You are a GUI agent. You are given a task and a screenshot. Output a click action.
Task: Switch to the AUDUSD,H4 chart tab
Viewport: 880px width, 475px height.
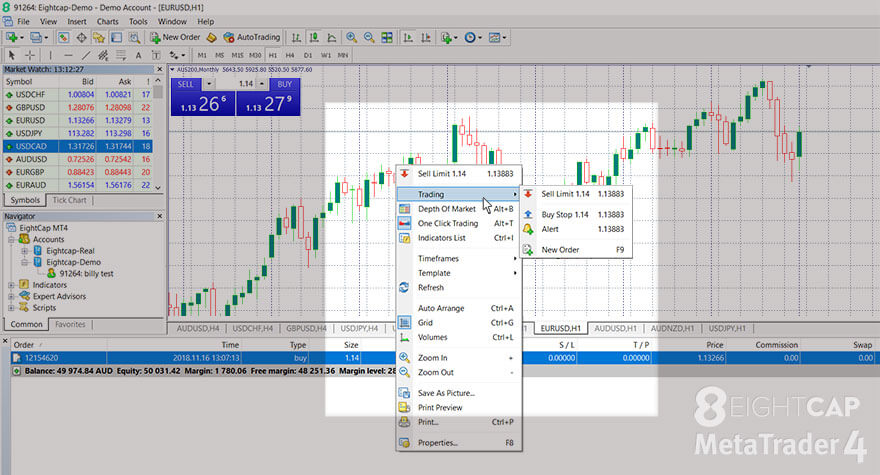point(198,328)
